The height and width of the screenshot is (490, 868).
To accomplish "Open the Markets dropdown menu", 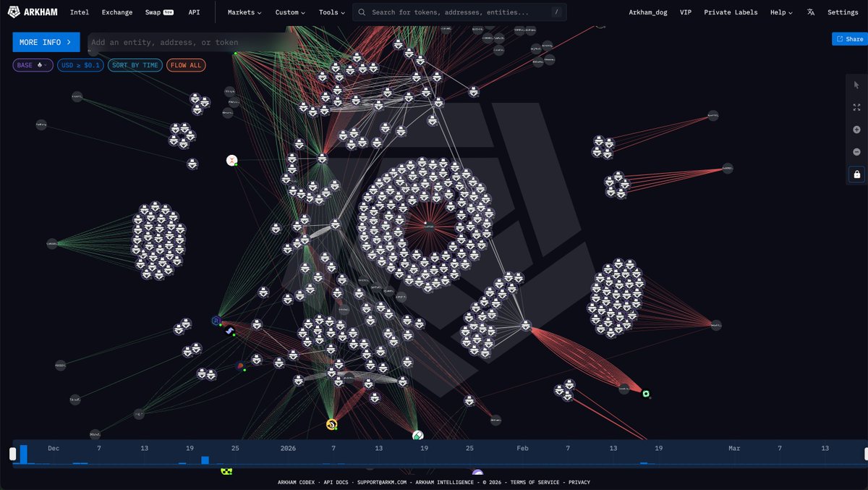I will coord(244,12).
